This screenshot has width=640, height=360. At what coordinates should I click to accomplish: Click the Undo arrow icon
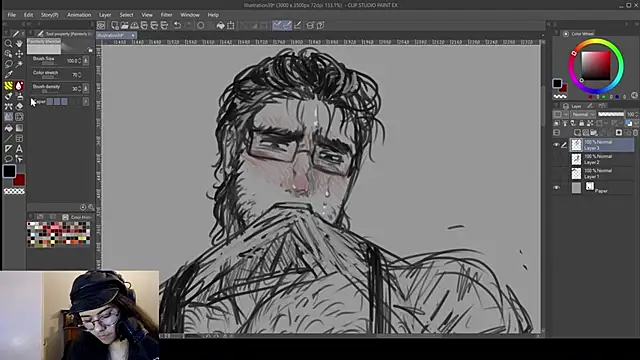(177, 25)
